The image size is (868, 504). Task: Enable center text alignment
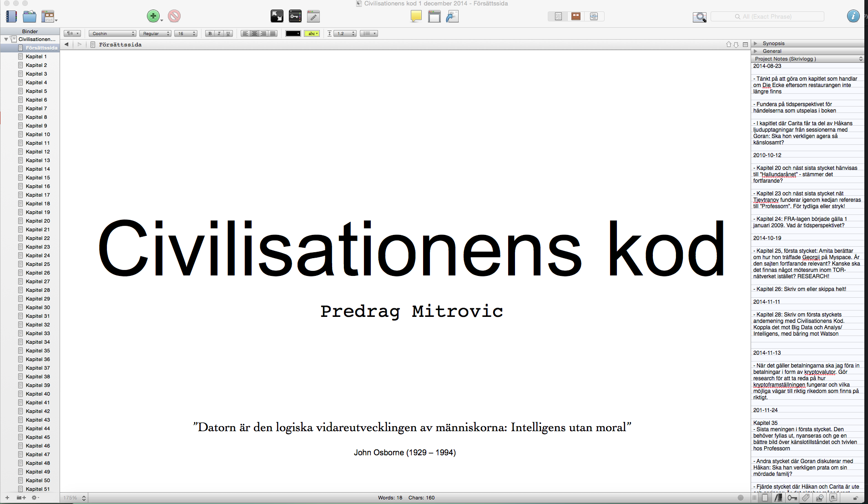click(x=254, y=34)
